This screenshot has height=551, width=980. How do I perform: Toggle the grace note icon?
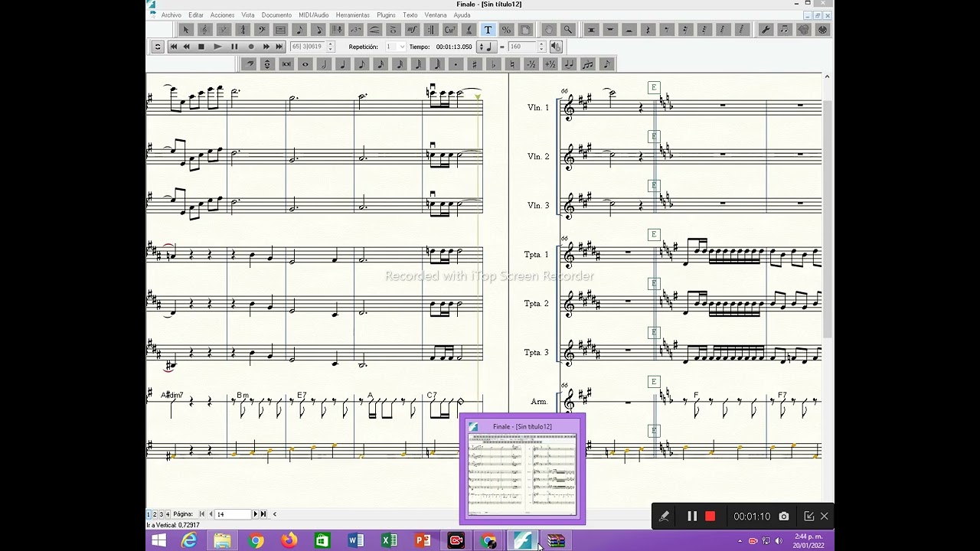click(x=606, y=64)
